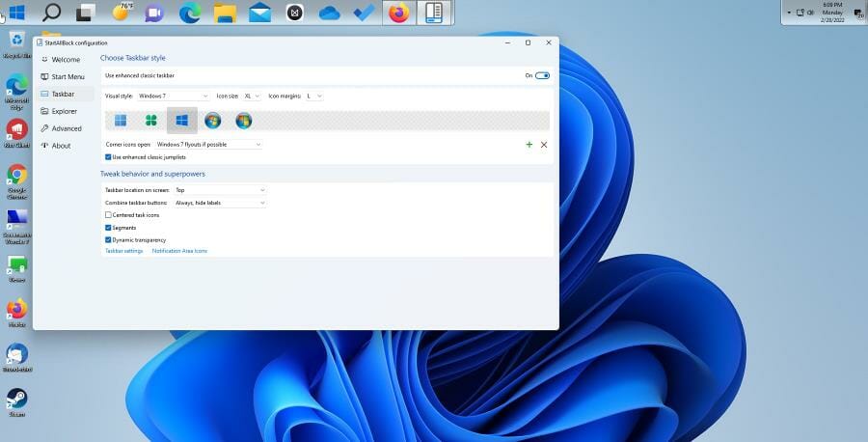Pick the Windows 10 logo start button style
868x442 pixels.
182,121
